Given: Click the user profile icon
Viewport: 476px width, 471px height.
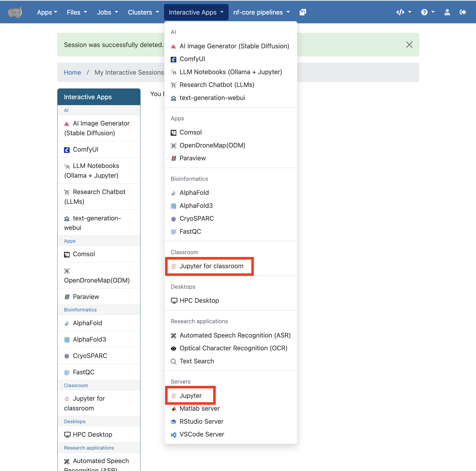Looking at the screenshot, I should [x=447, y=12].
